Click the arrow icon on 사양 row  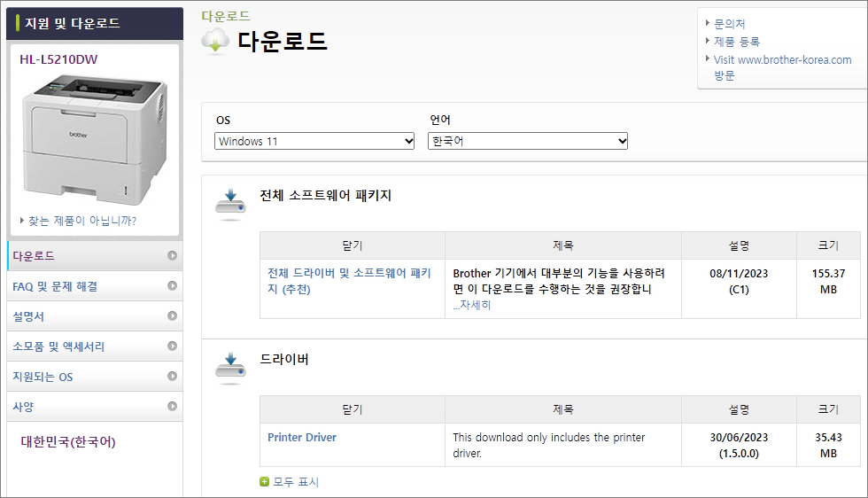172,406
